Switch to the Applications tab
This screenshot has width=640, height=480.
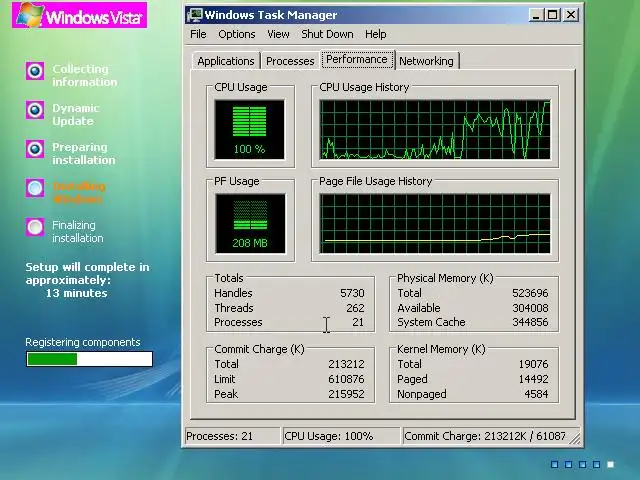(x=226, y=61)
